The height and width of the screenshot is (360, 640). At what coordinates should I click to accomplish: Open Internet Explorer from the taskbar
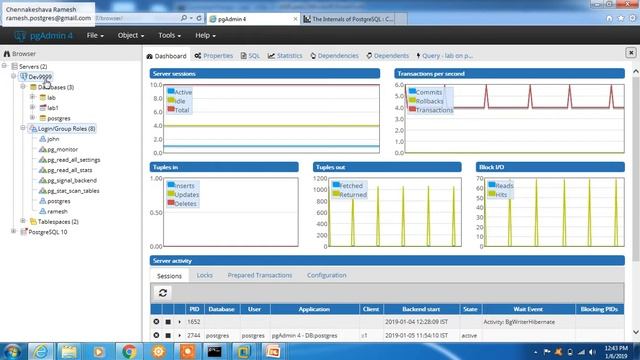[40, 351]
